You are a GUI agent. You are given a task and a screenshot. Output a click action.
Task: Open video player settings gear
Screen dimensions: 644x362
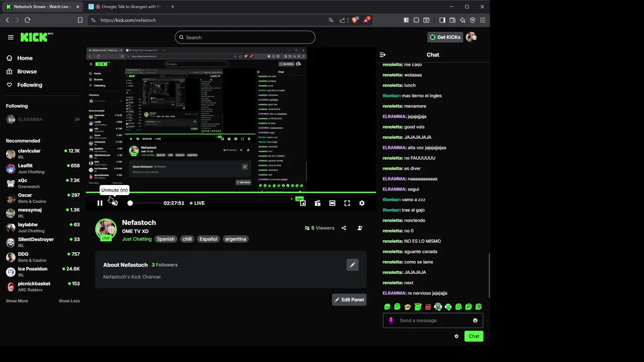pyautogui.click(x=362, y=203)
